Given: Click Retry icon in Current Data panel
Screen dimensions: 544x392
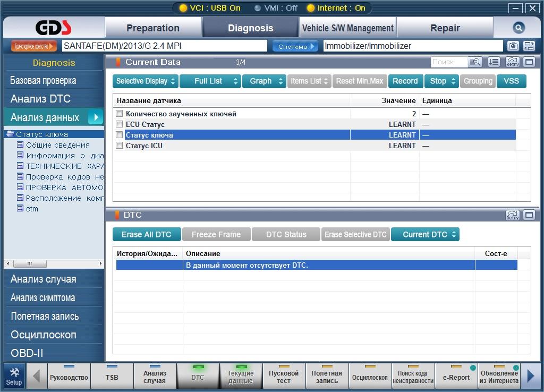Looking at the screenshot, I should (x=513, y=62).
